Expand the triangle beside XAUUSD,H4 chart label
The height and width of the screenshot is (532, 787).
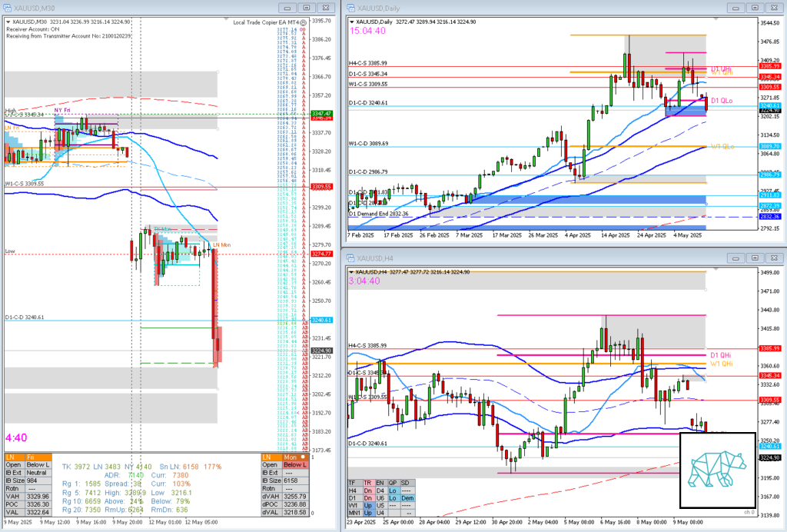(352, 272)
